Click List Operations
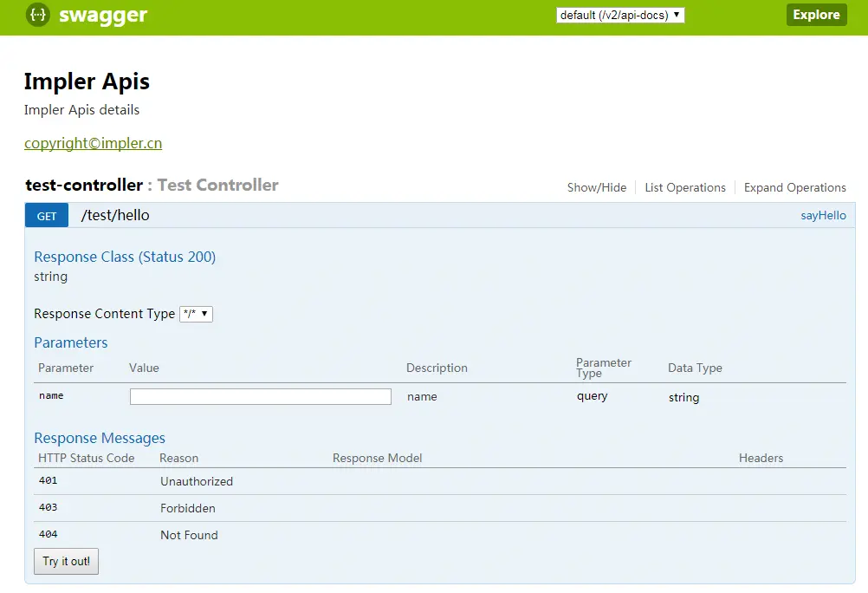The height and width of the screenshot is (593, 868). coord(684,187)
